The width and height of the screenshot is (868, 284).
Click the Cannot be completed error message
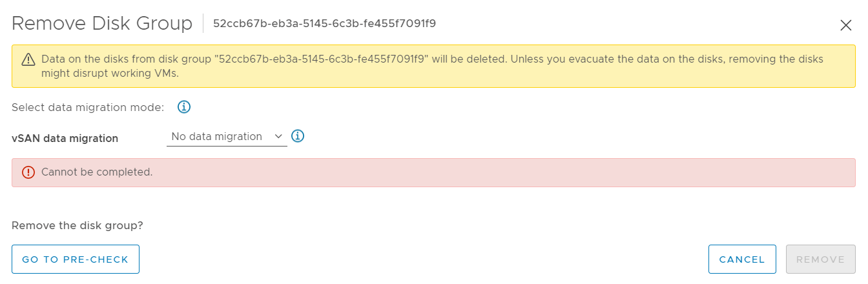tap(97, 172)
